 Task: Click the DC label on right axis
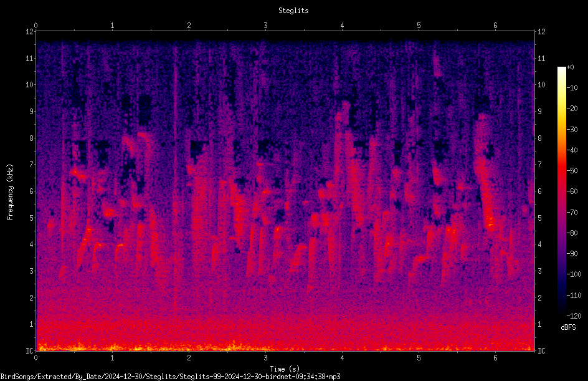(x=541, y=351)
